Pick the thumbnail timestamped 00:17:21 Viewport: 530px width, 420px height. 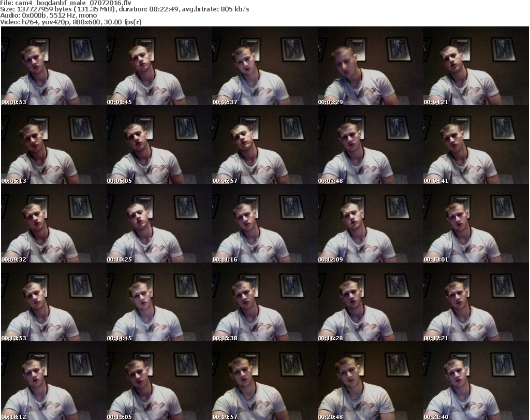tap(476, 302)
